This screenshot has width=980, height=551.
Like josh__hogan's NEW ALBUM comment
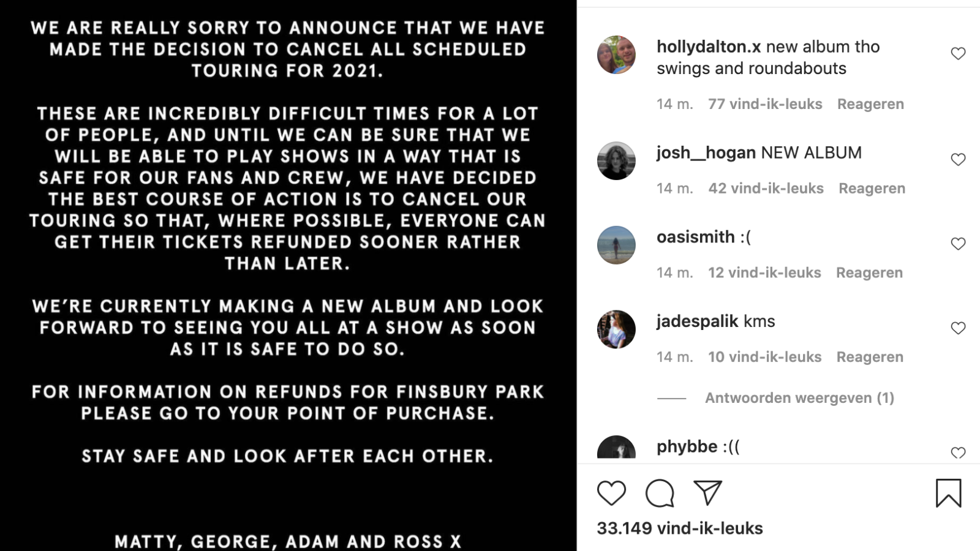[958, 160]
